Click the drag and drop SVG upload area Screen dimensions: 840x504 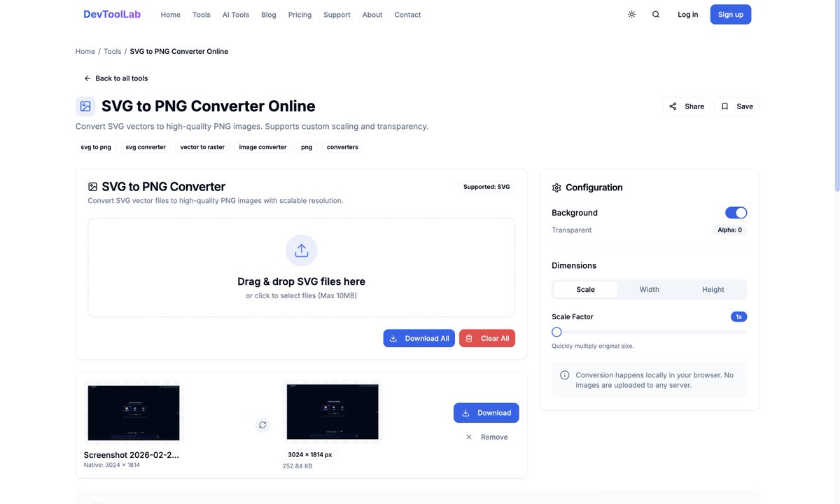pyautogui.click(x=302, y=268)
